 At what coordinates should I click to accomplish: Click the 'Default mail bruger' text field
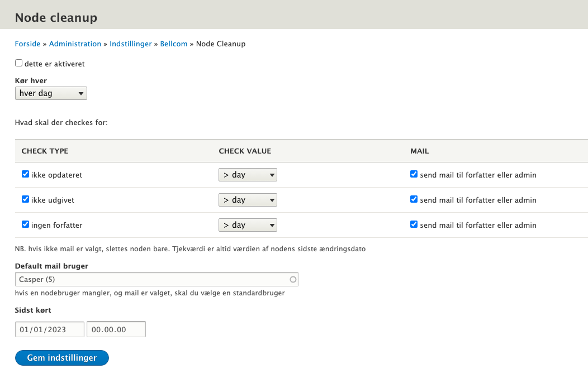tap(151, 279)
